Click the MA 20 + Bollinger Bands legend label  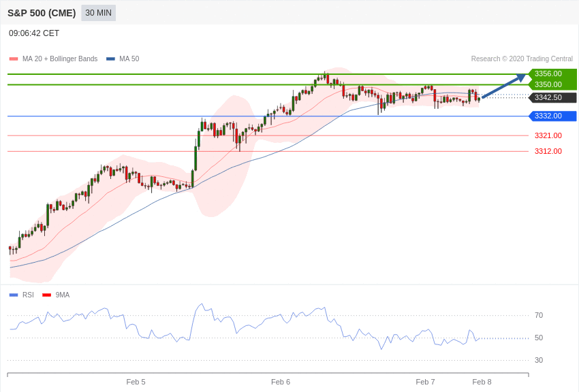(60, 59)
